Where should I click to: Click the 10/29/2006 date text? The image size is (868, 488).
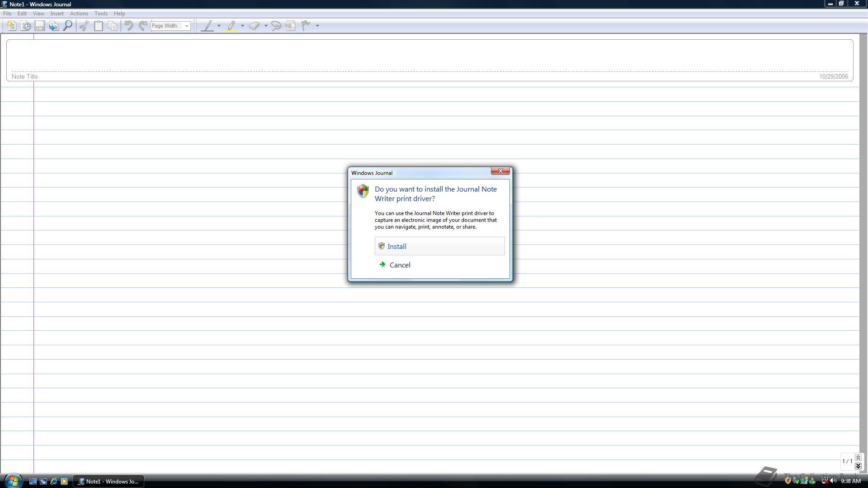[834, 77]
